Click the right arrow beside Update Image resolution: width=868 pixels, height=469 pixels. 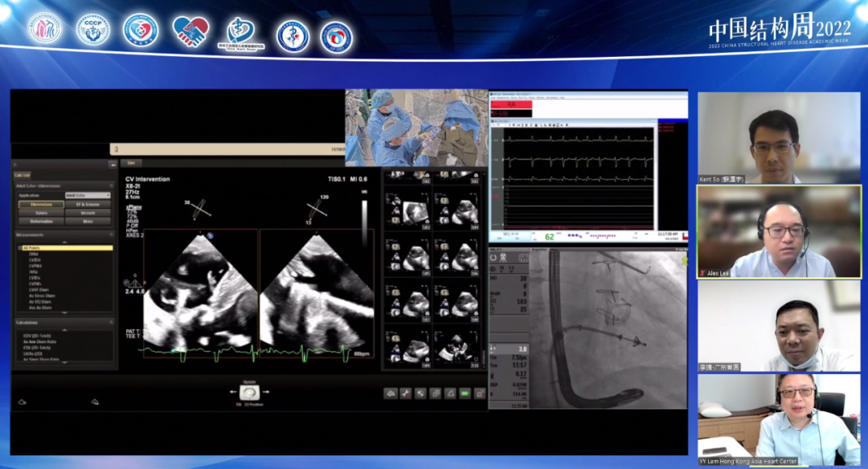point(264,393)
